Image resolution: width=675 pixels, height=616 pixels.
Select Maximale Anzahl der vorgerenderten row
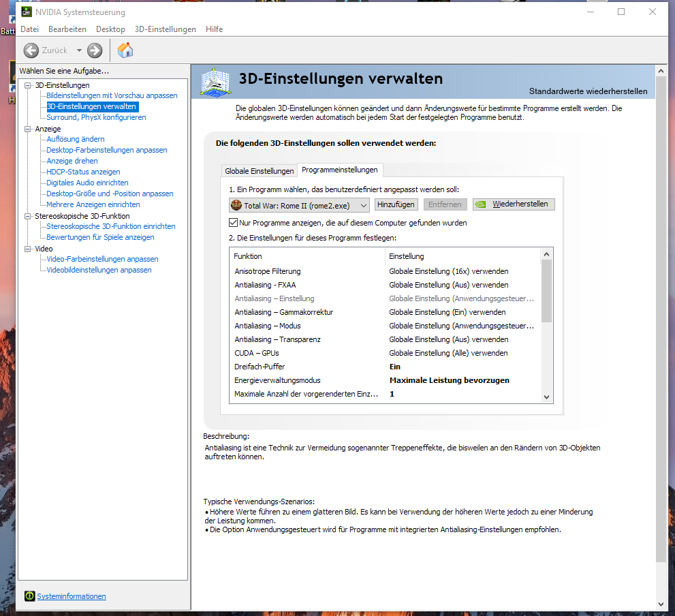(386, 394)
